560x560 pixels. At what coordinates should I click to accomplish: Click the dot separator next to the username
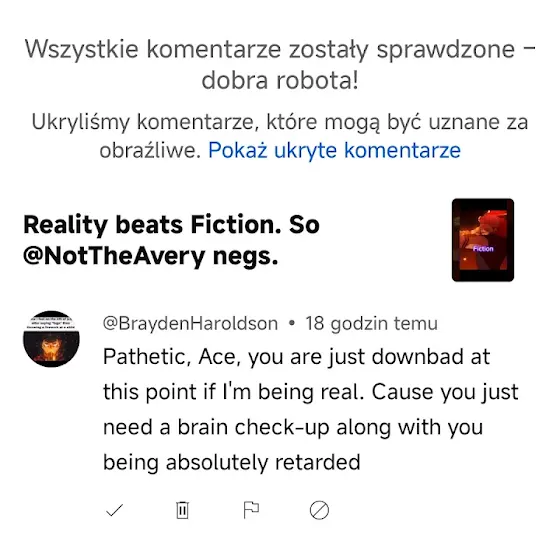click(292, 324)
